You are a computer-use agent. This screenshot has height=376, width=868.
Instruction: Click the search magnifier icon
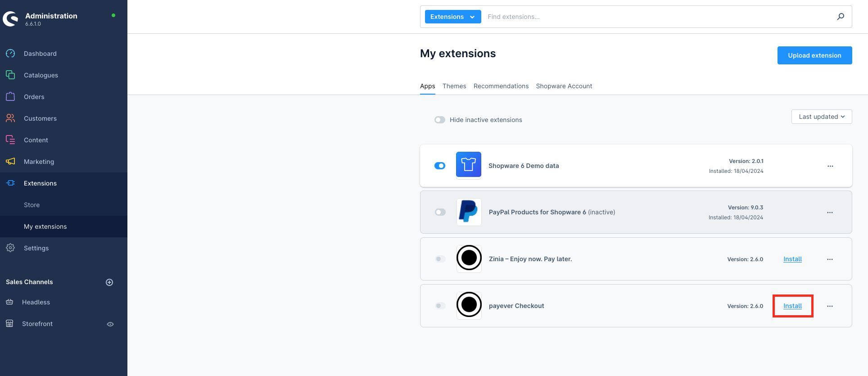[841, 17]
